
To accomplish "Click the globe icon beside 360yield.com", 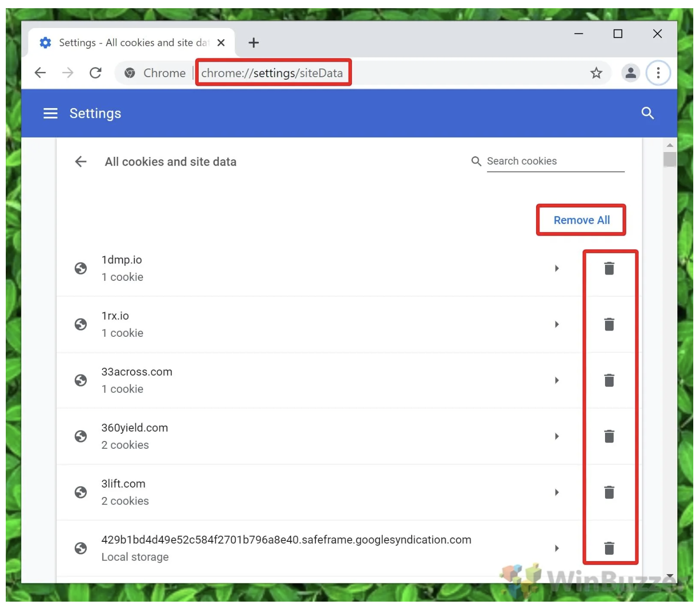I will [x=81, y=436].
